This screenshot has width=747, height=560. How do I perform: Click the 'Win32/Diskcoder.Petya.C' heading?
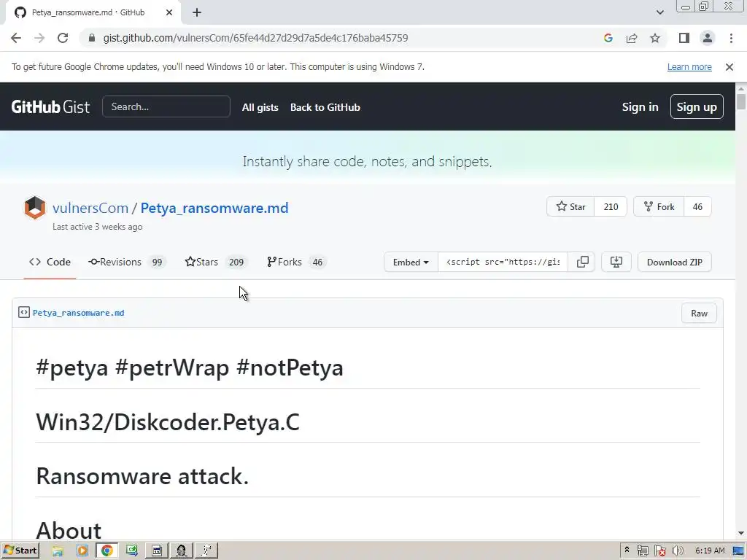(x=168, y=422)
